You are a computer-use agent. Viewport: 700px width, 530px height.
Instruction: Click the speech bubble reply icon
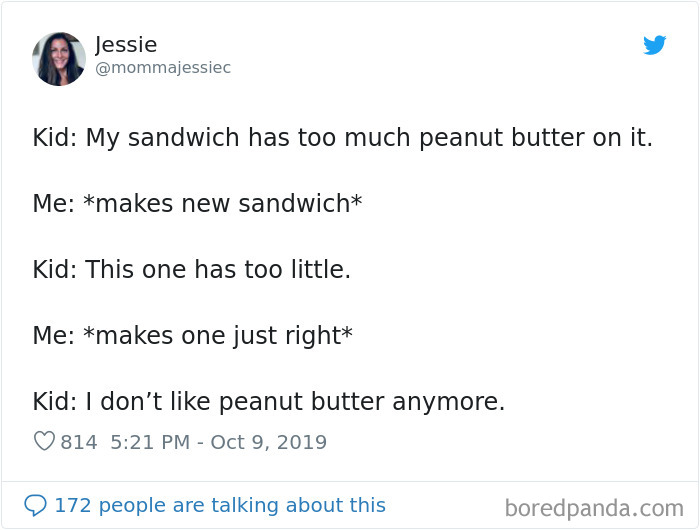click(35, 505)
